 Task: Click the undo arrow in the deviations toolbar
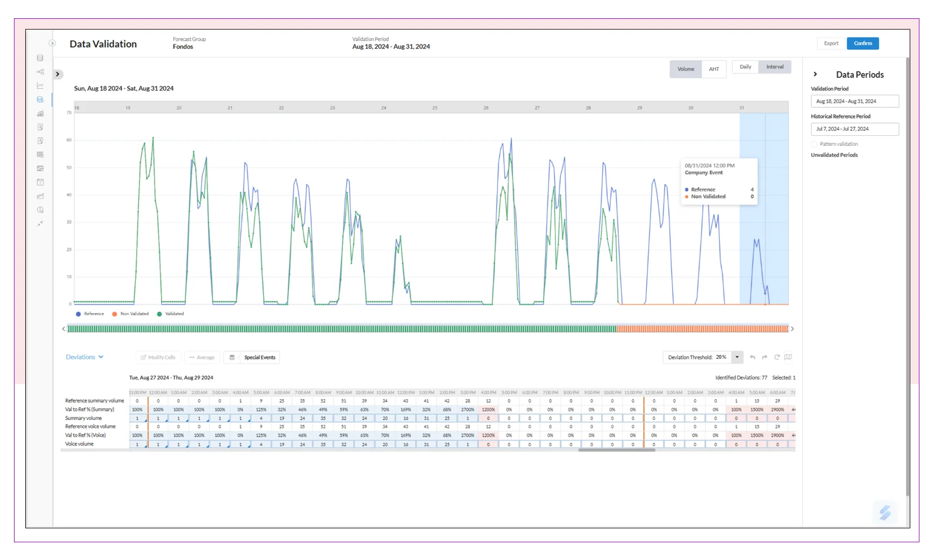(753, 357)
